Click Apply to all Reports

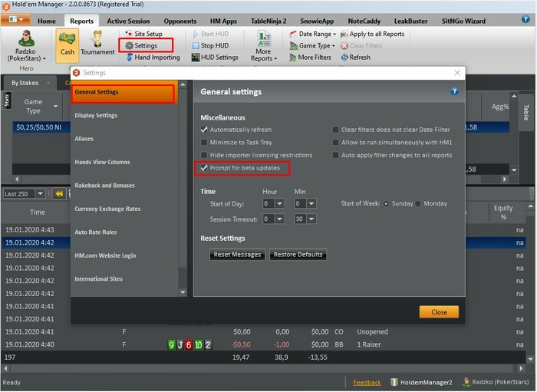point(372,34)
